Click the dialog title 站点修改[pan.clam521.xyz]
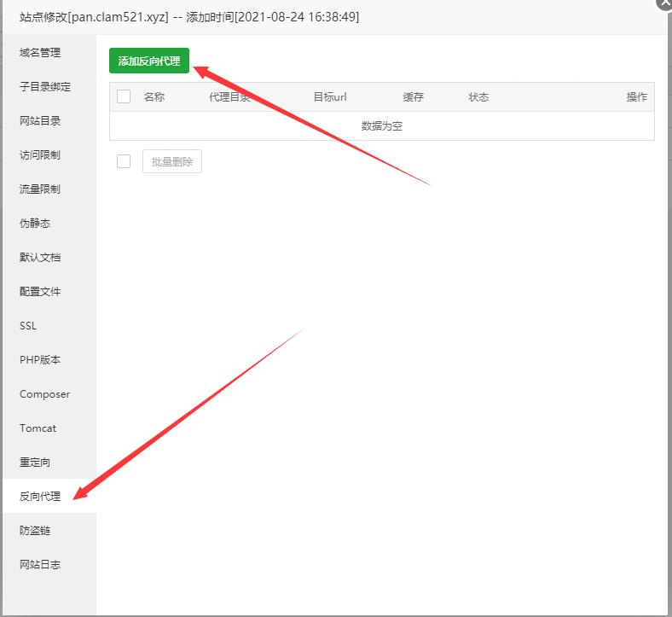 tap(94, 17)
